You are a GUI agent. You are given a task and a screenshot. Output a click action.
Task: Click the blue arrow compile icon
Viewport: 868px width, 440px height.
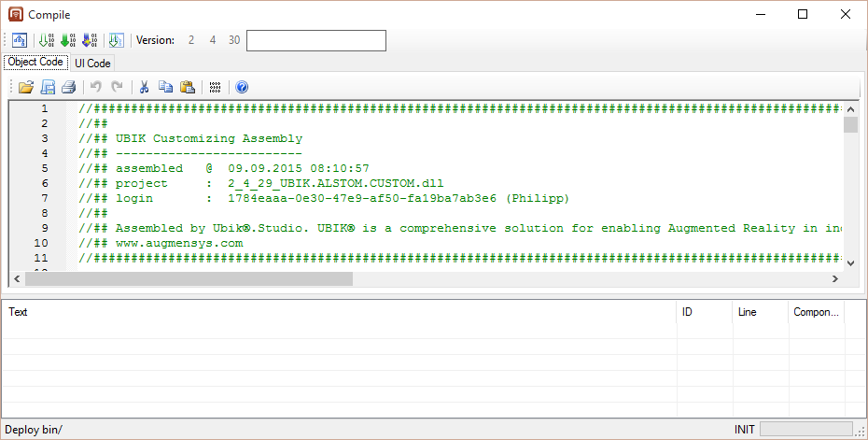point(90,40)
